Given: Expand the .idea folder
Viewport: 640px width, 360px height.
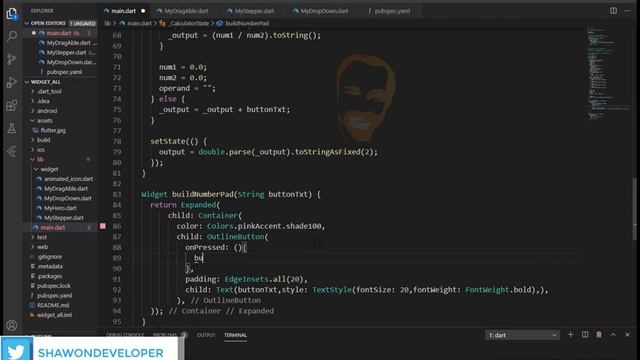Looking at the screenshot, I should (43, 101).
